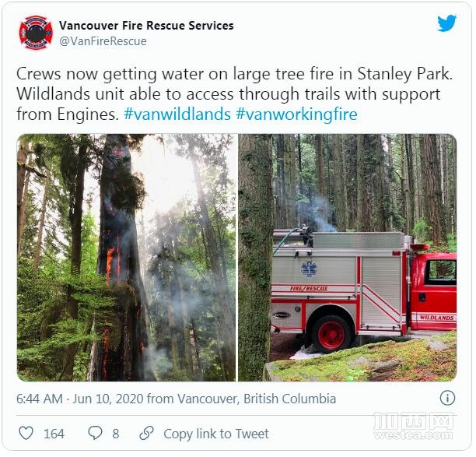Click the 8 replies count
Viewport: 476px width, 457px height.
click(x=116, y=434)
